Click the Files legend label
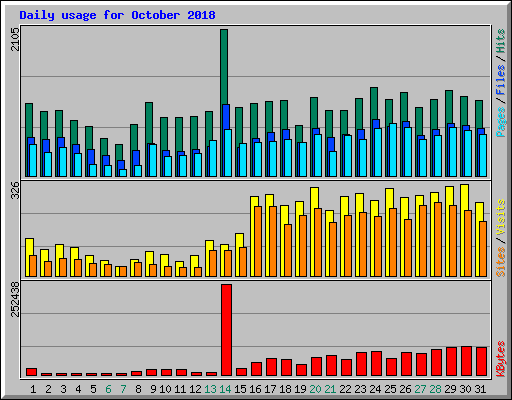 pos(501,79)
